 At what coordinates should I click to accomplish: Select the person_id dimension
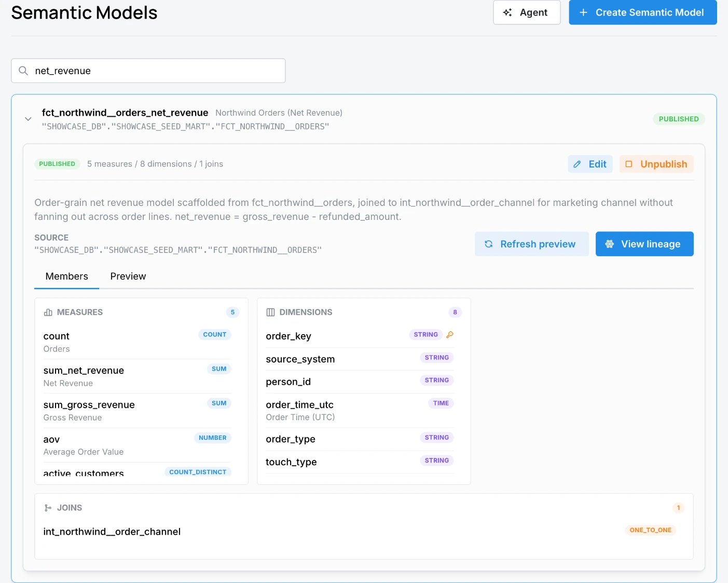(x=360, y=381)
